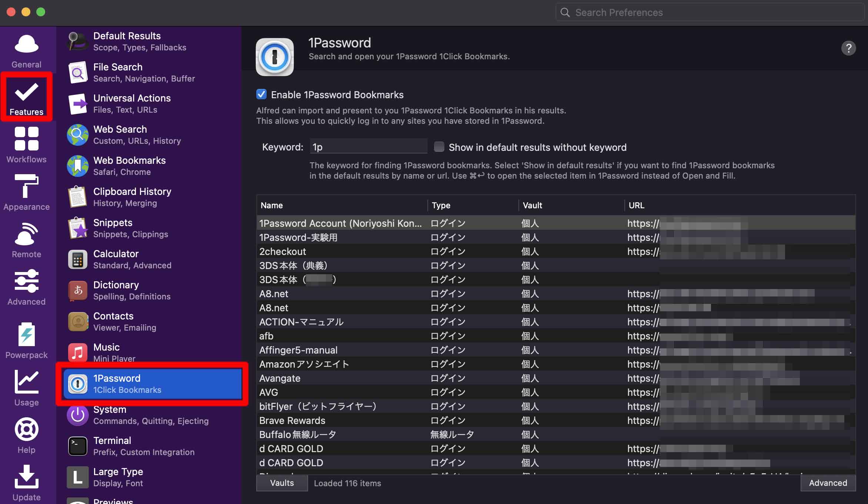The height and width of the screenshot is (504, 868).
Task: Select the Buffalo無線ルータ row
Action: (x=556, y=434)
